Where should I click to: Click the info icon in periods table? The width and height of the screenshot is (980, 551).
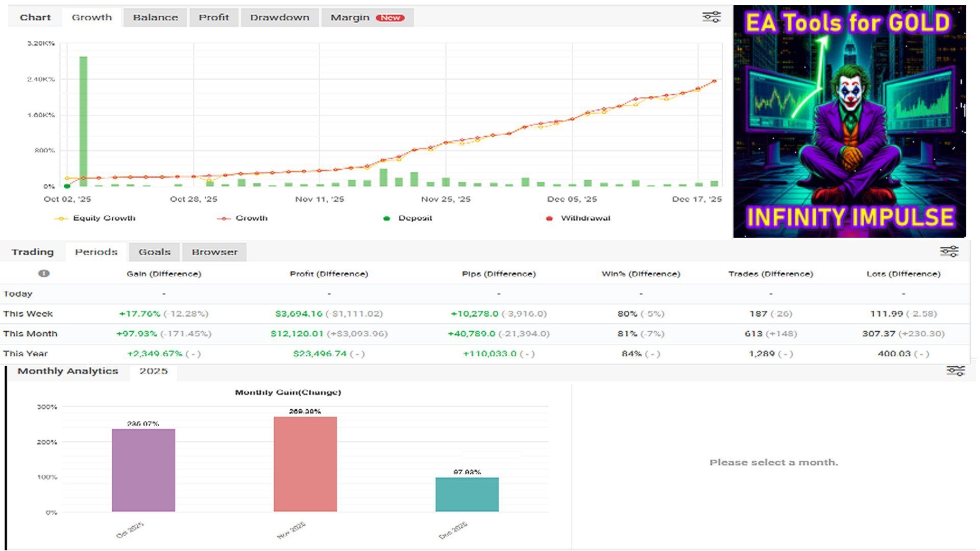[x=44, y=273]
